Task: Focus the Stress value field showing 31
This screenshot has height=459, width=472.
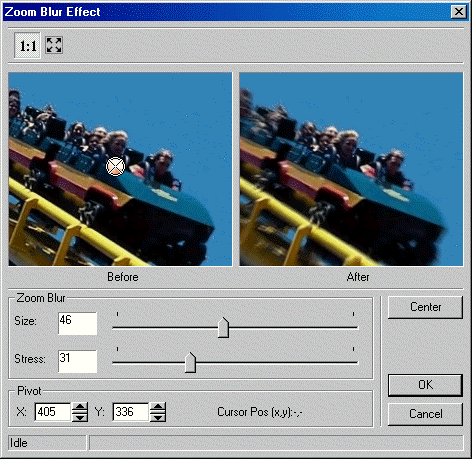Action: click(x=77, y=361)
